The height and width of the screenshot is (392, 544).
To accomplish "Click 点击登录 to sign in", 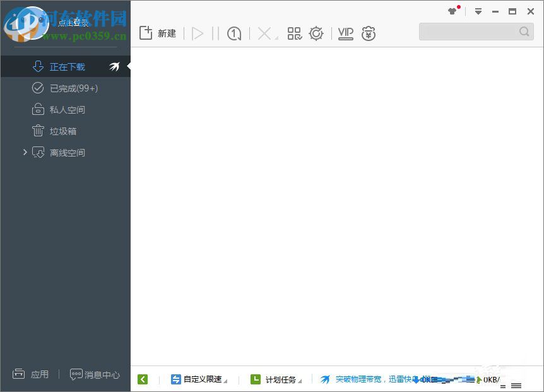I will [x=73, y=22].
